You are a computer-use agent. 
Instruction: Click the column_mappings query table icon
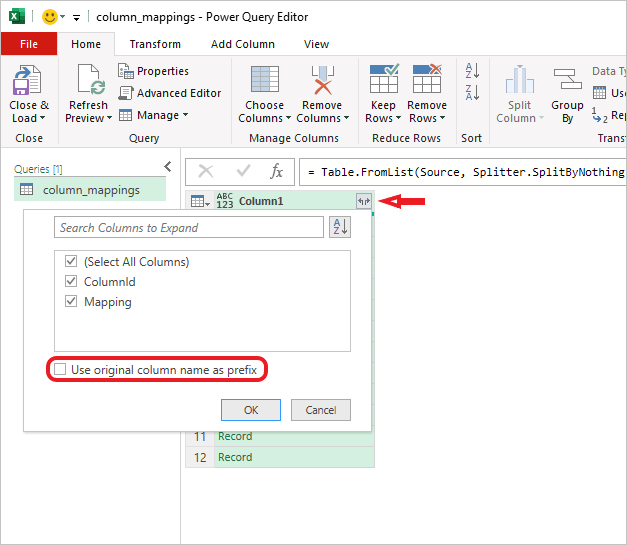26,190
